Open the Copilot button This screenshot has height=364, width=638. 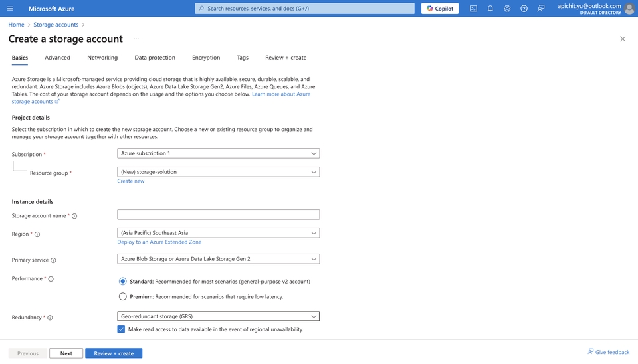click(x=440, y=8)
